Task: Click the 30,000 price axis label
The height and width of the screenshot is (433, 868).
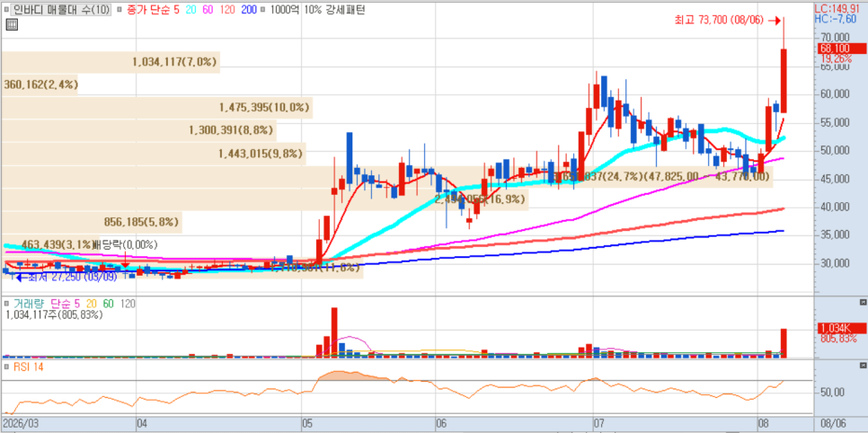Action: (x=836, y=263)
